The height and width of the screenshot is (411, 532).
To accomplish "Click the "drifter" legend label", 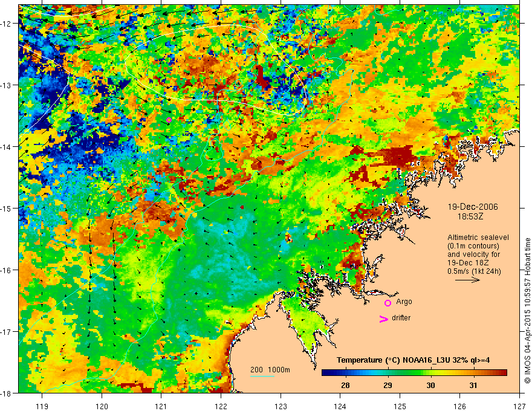I will click(x=401, y=318).
